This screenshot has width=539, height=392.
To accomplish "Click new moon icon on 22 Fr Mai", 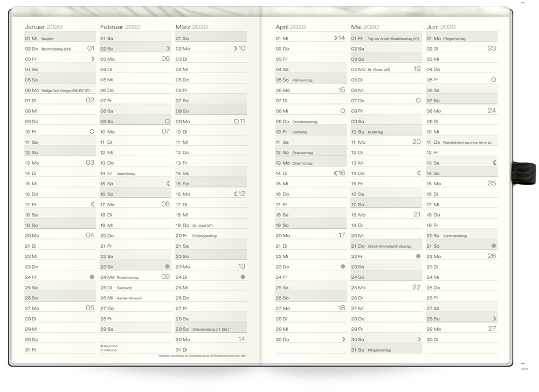I will [x=418, y=256].
